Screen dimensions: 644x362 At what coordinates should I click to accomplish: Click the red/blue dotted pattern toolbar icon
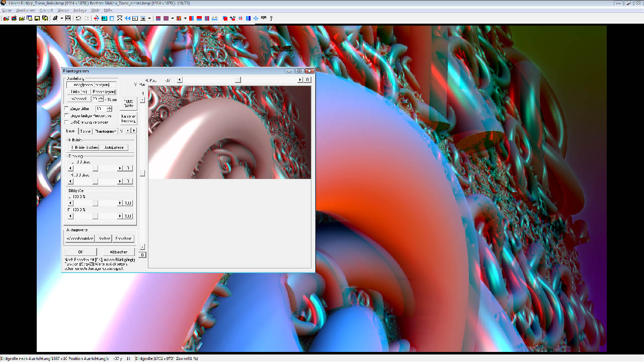pyautogui.click(x=167, y=18)
